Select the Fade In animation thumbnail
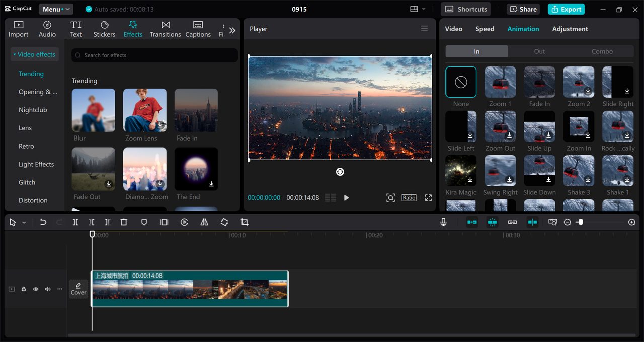The image size is (644, 342). (539, 82)
